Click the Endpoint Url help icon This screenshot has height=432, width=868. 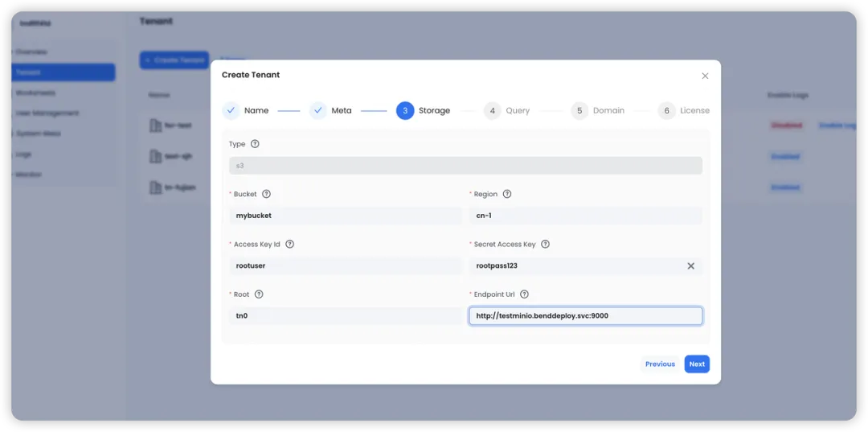[524, 294]
